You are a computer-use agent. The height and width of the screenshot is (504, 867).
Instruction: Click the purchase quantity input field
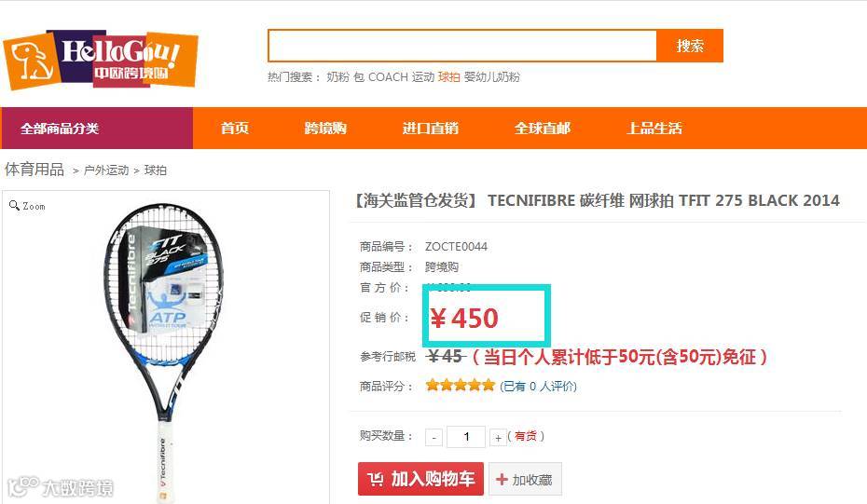coord(466,437)
